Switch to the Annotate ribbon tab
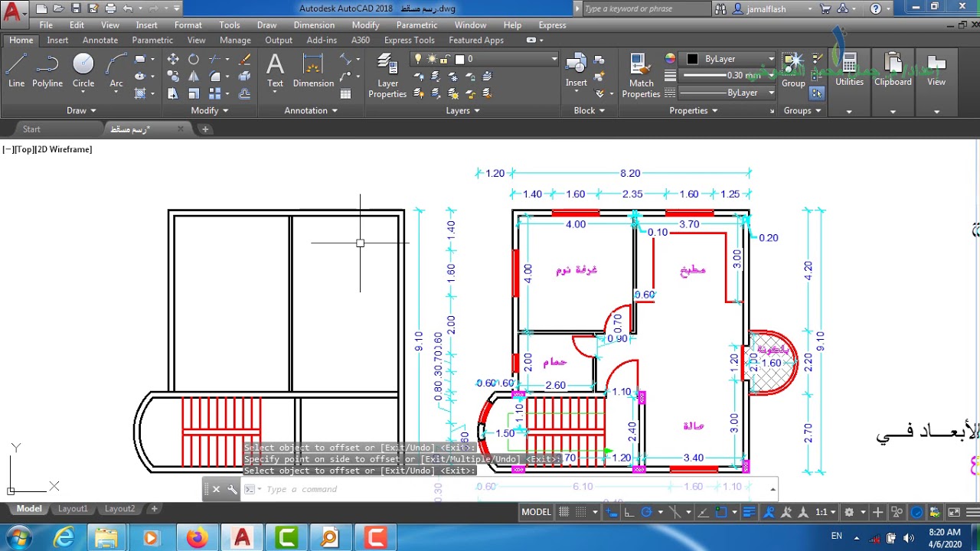 point(100,40)
